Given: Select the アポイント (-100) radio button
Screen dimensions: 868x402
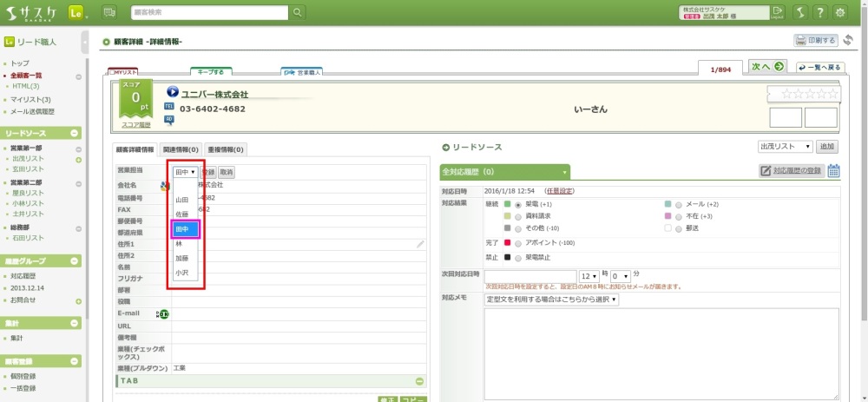Looking at the screenshot, I should click(517, 243).
